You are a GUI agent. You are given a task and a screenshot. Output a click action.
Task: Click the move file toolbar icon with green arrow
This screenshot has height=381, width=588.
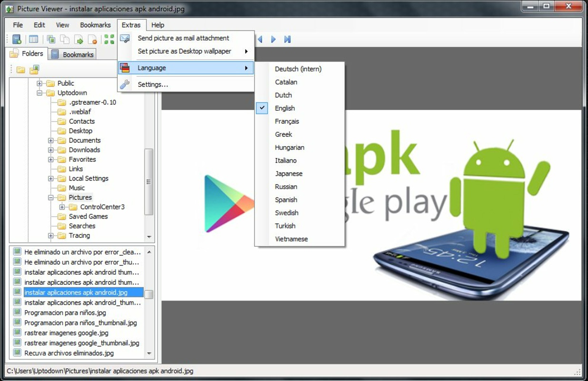click(x=78, y=40)
